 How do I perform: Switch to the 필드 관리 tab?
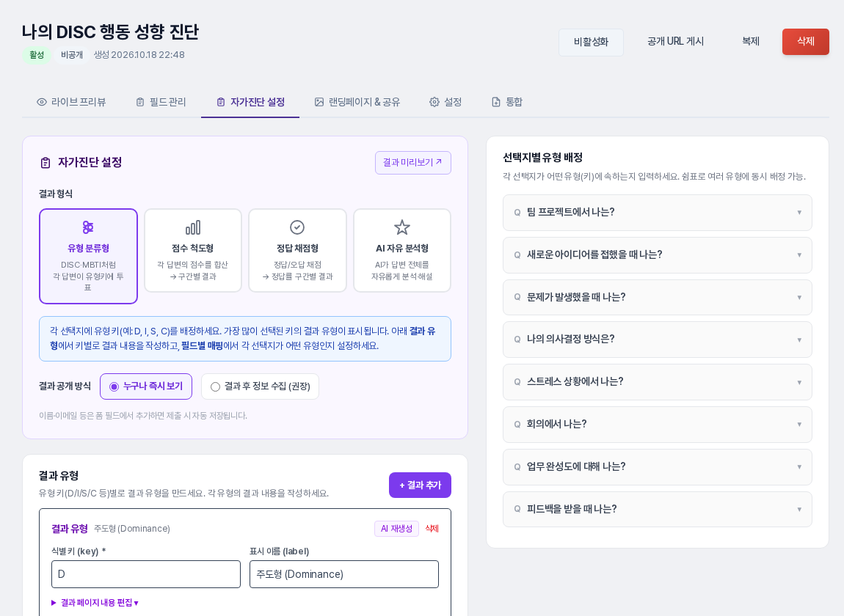click(161, 102)
